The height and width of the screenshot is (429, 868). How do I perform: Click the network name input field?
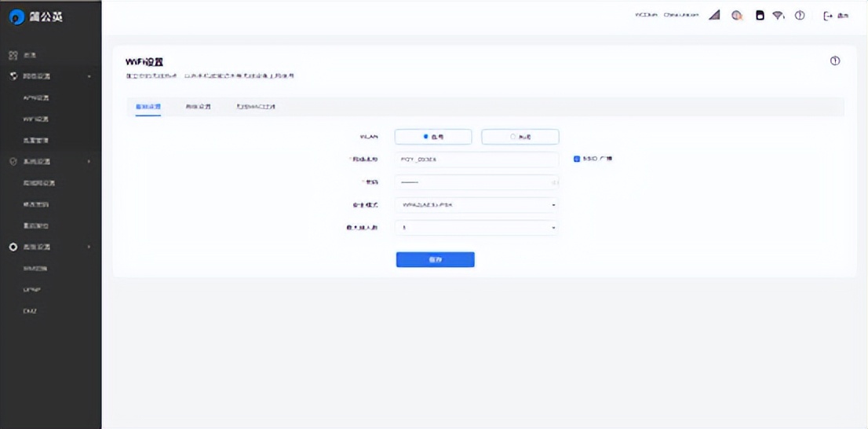[x=476, y=159]
